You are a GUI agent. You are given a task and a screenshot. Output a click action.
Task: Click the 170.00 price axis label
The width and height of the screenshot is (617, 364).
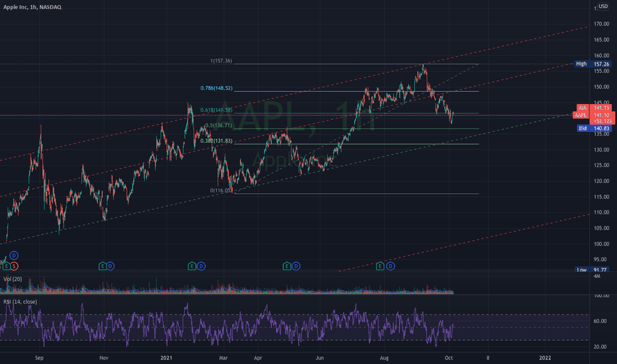(x=601, y=24)
